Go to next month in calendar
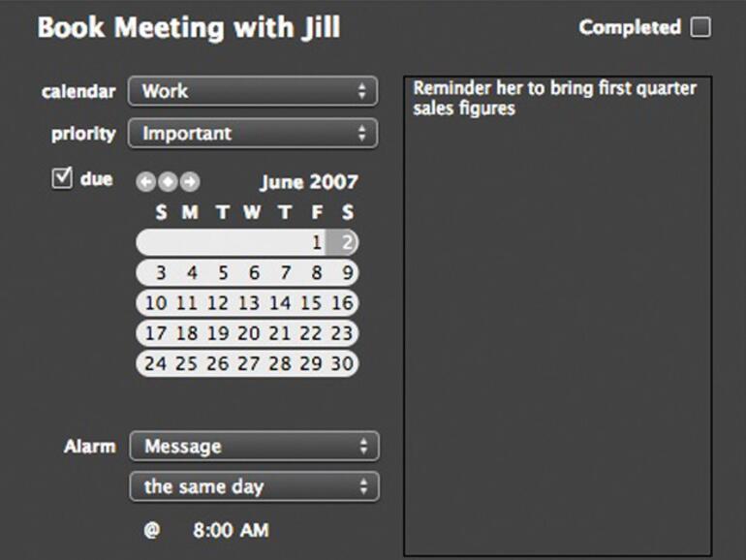The height and width of the screenshot is (560, 746). pyautogui.click(x=190, y=181)
